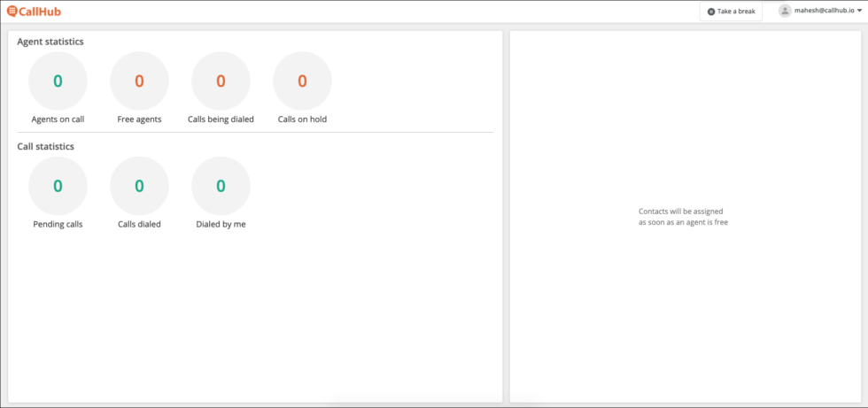Click the 'Contacts will be assigned' message
This screenshot has height=408, width=868.
tap(683, 217)
